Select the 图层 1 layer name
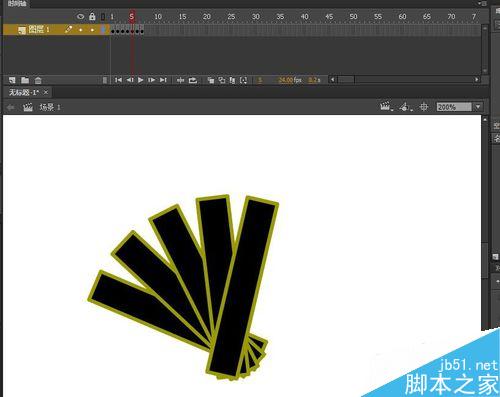Image resolution: width=500 pixels, height=397 pixels. pyautogui.click(x=39, y=30)
